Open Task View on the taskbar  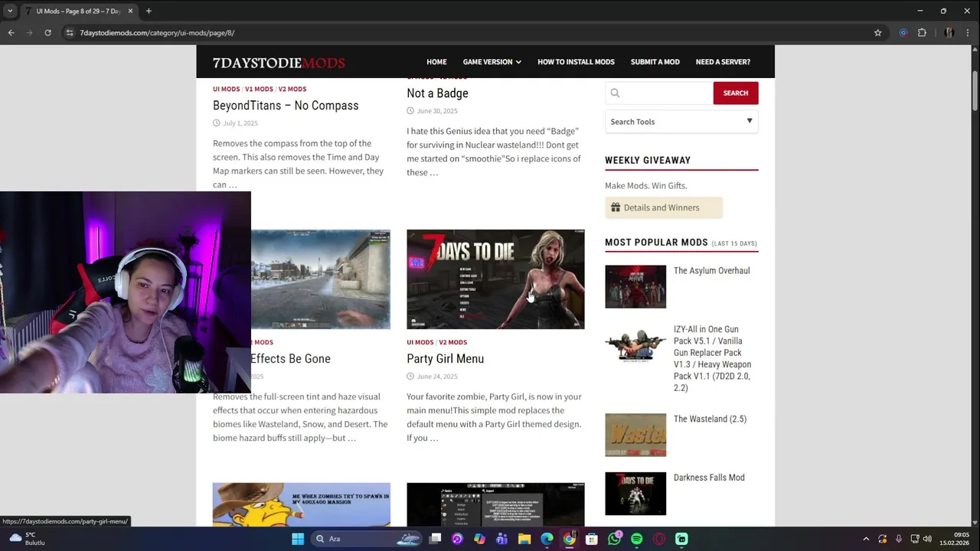tap(435, 539)
